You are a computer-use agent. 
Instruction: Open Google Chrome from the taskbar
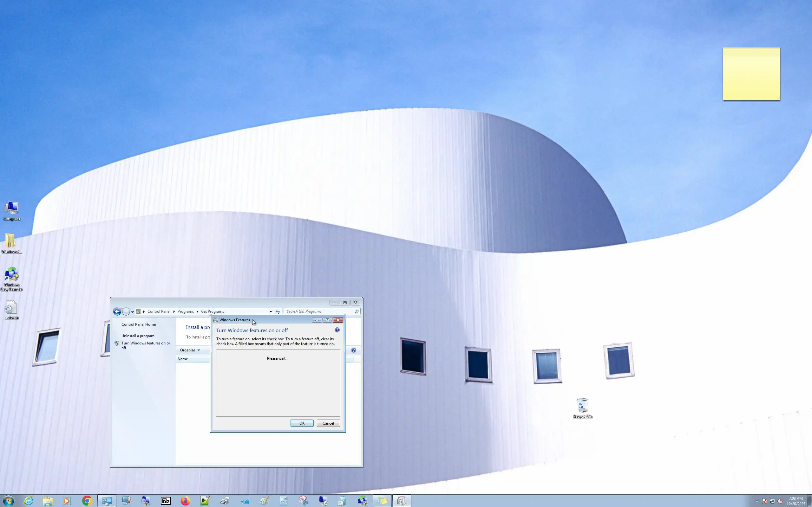[x=87, y=501]
